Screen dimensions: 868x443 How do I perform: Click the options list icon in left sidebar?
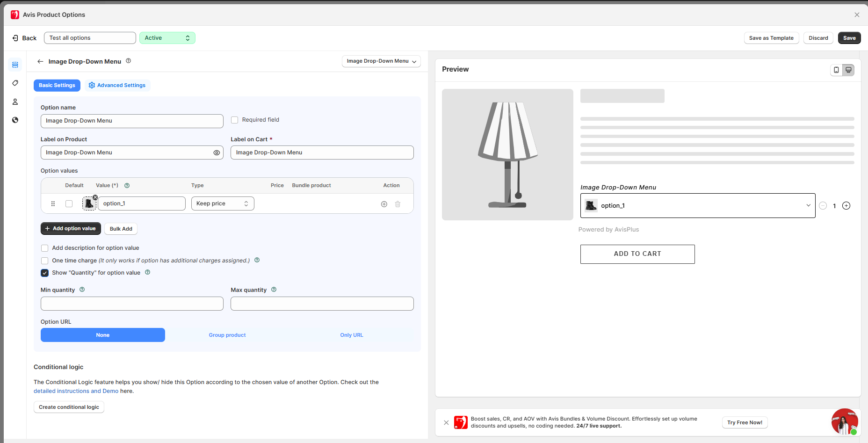click(x=15, y=65)
